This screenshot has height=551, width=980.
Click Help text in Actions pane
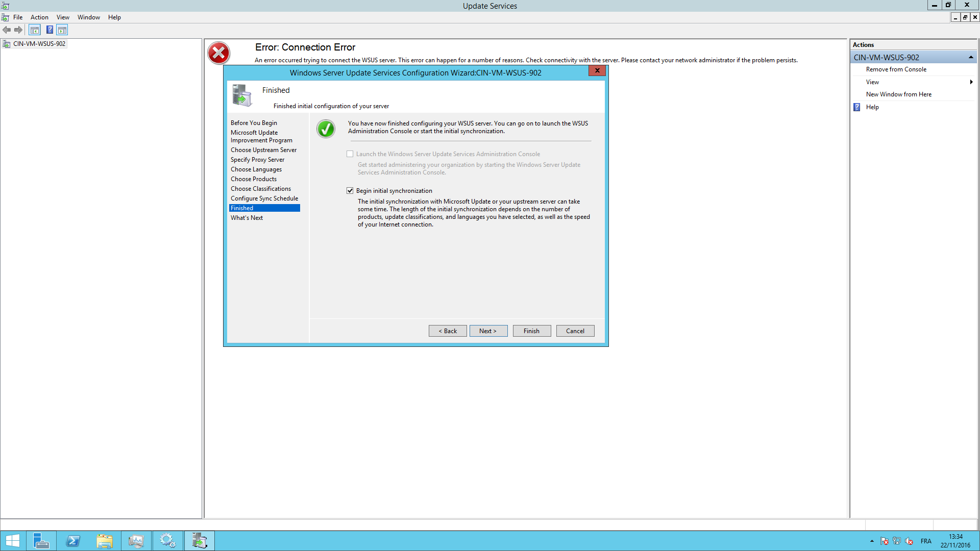872,107
